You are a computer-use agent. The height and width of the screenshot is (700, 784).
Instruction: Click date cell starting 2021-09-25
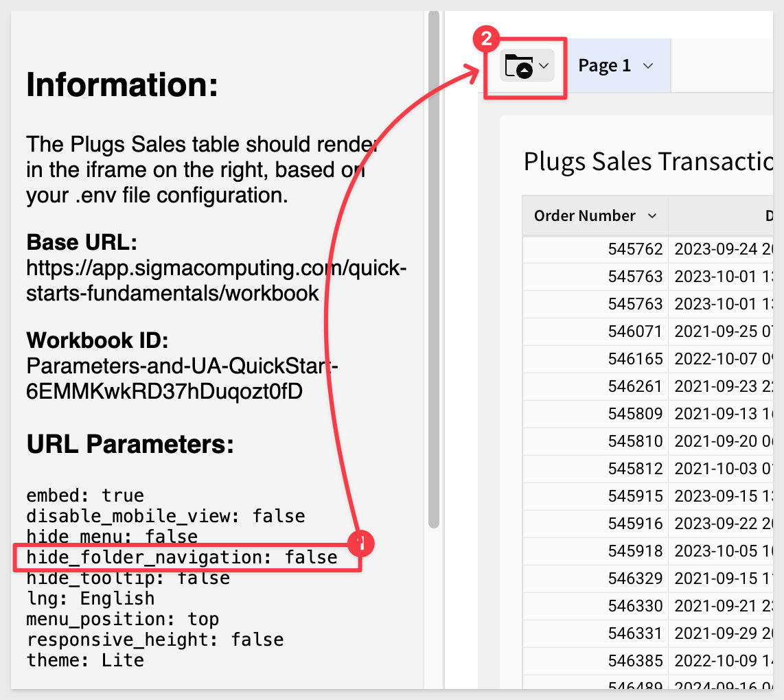click(x=722, y=331)
